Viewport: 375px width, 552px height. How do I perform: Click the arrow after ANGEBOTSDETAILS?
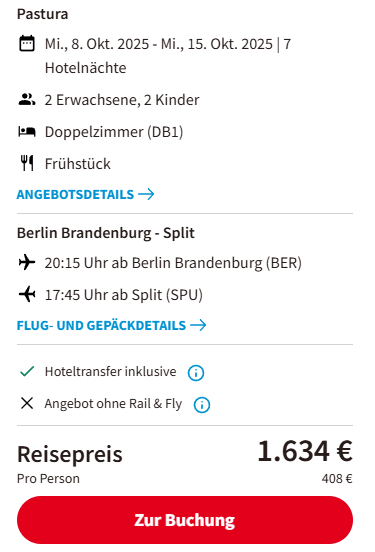pyautogui.click(x=146, y=194)
